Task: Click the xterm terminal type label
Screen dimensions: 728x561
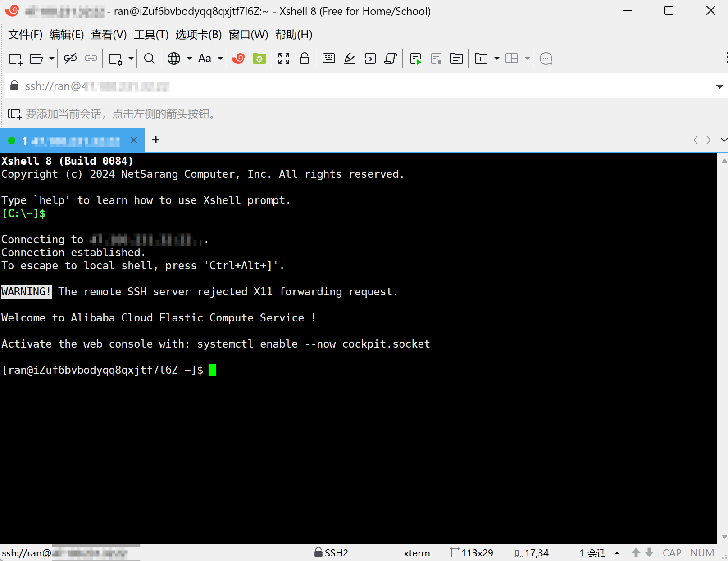Action: 417,553
